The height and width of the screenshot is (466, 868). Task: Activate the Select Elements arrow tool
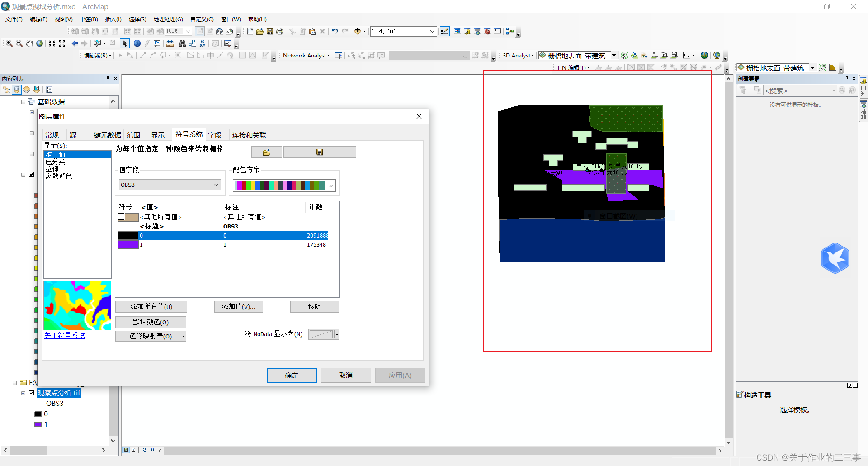tap(125, 43)
